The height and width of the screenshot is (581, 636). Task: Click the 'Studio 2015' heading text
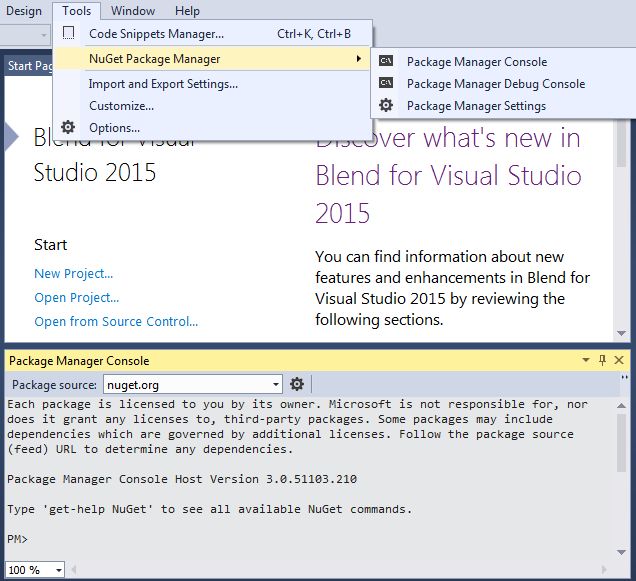tap(95, 172)
